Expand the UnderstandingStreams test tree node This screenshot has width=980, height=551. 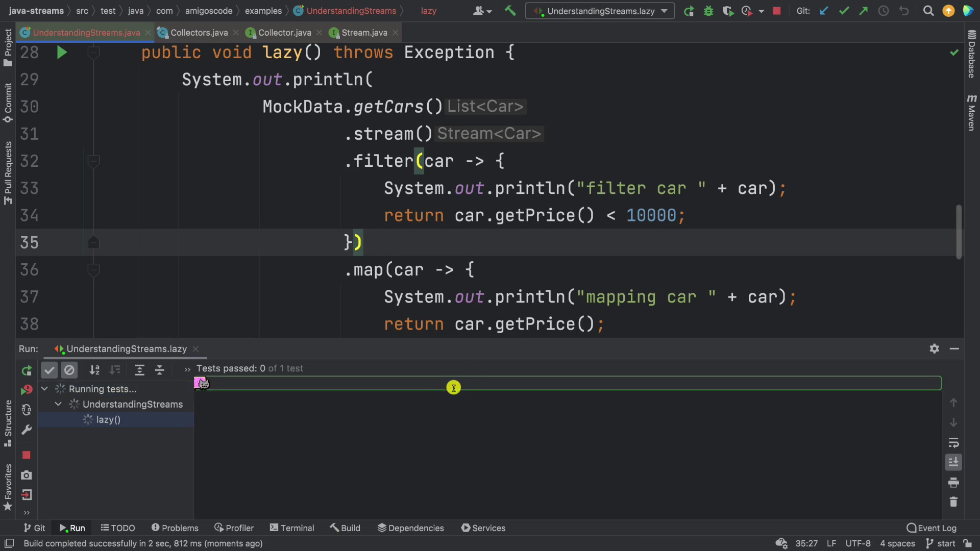tap(59, 405)
